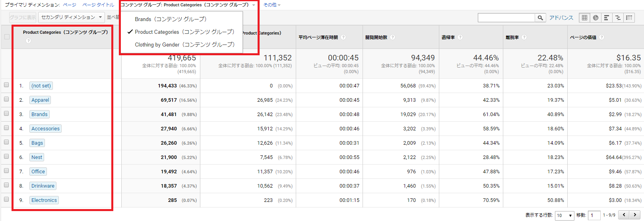Image resolution: width=644 pixels, height=221 pixels.
Task: Go to previous page of rows
Action: pyautogui.click(x=624, y=215)
